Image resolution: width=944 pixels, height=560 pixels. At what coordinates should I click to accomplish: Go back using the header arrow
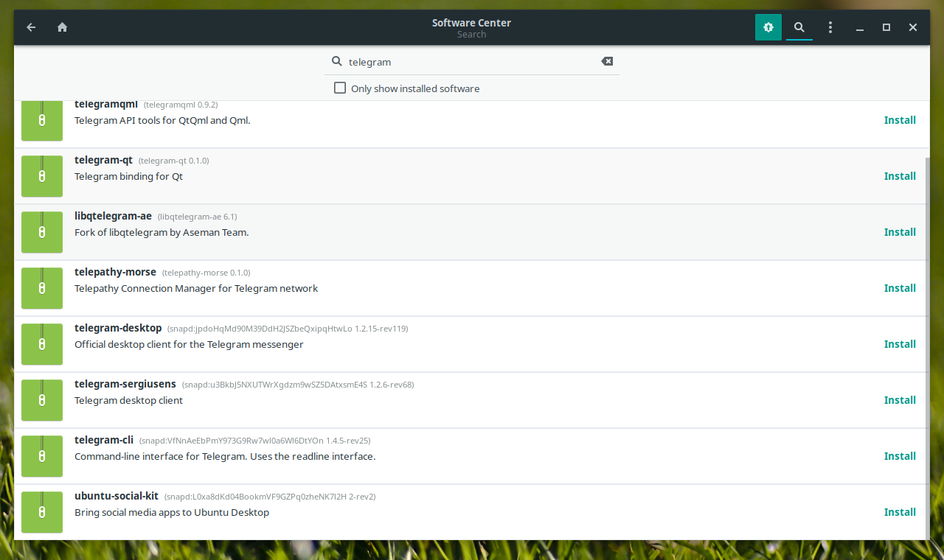(31, 27)
